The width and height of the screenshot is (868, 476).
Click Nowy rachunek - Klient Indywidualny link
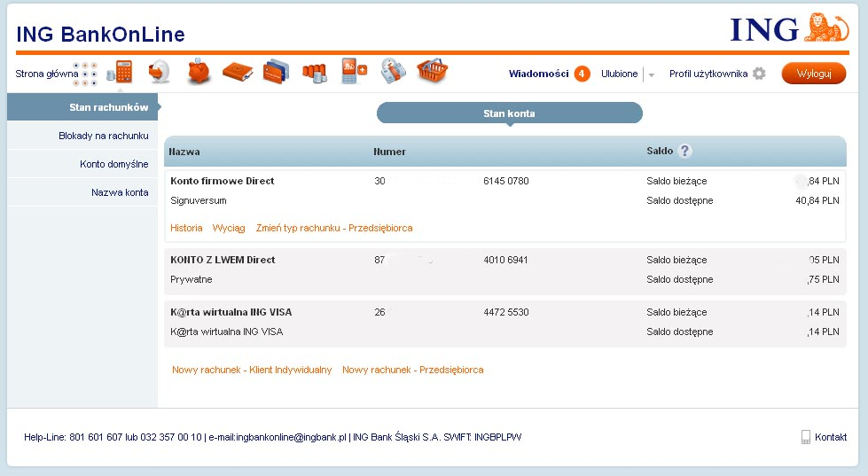tap(252, 370)
